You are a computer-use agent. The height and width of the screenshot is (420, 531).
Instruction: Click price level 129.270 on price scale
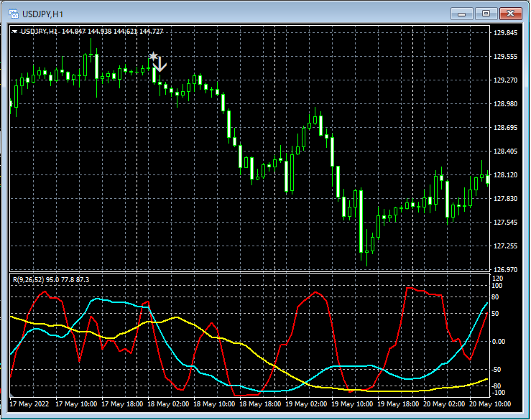(x=505, y=80)
